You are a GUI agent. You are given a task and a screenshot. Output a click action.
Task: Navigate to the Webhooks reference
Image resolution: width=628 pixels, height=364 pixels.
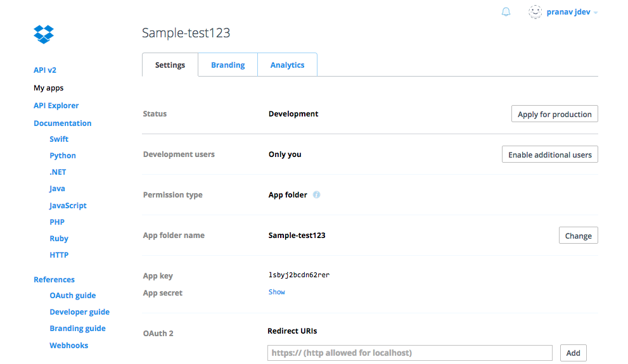[69, 346]
